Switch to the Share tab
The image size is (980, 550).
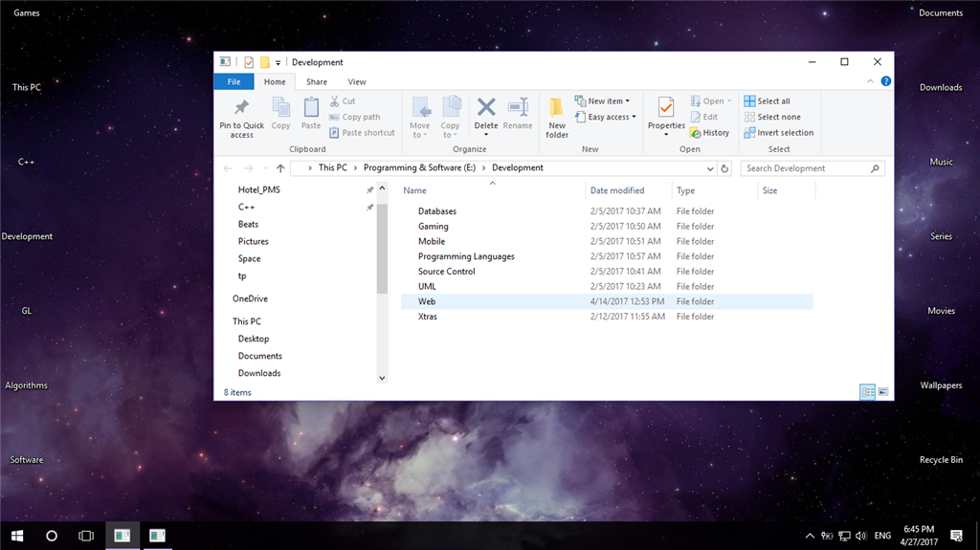coord(316,82)
